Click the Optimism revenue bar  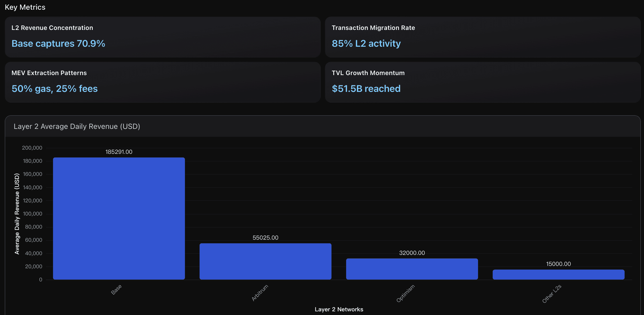coord(412,269)
